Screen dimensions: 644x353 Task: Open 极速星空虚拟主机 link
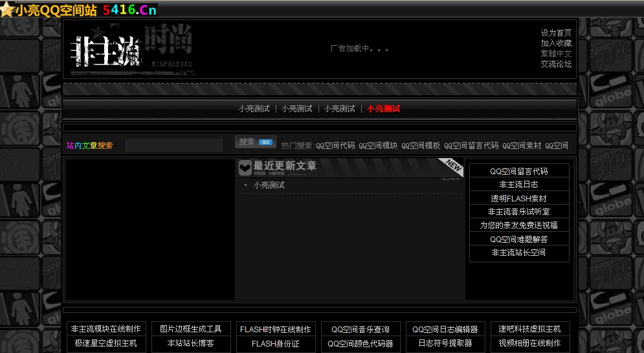point(106,343)
